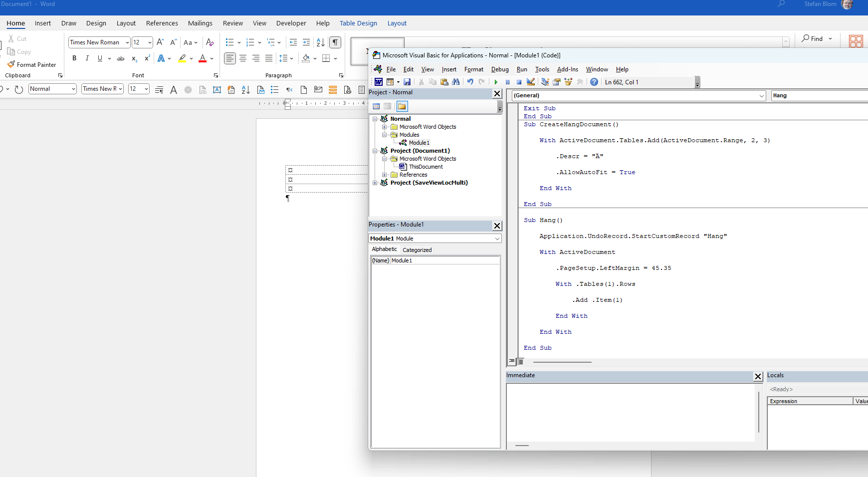Select ThisDocument in the Project tree

426,167
